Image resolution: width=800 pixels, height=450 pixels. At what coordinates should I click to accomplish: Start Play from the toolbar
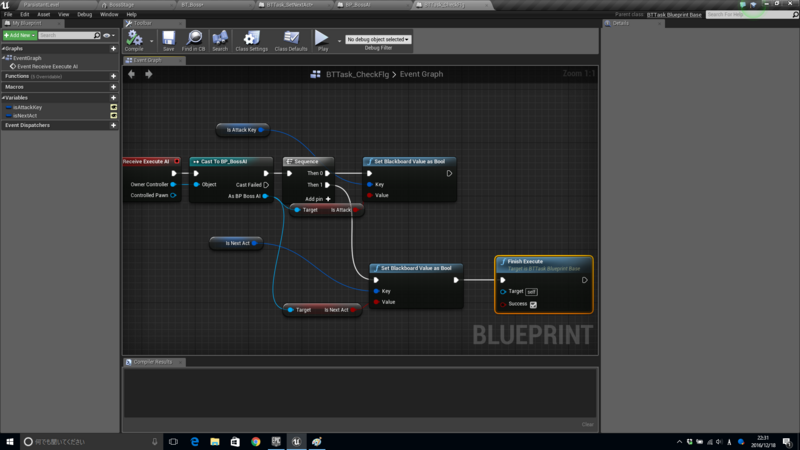(x=322, y=41)
